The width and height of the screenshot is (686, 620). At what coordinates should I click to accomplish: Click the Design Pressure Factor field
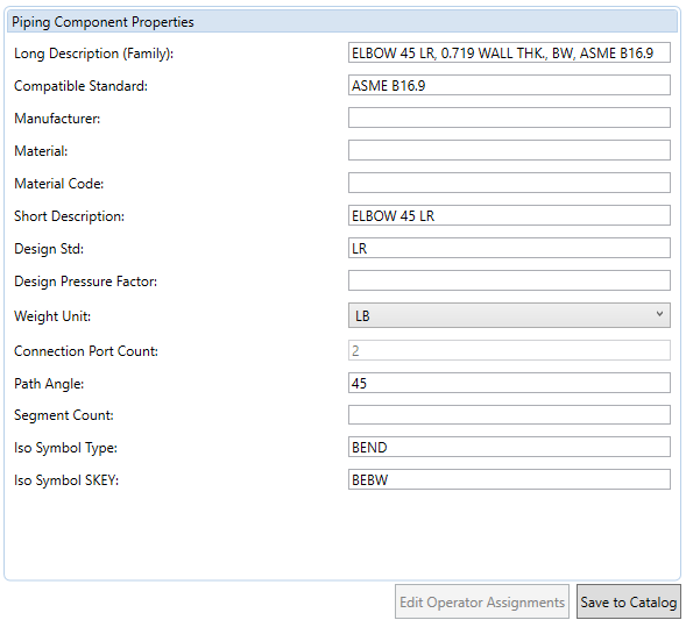(x=509, y=280)
